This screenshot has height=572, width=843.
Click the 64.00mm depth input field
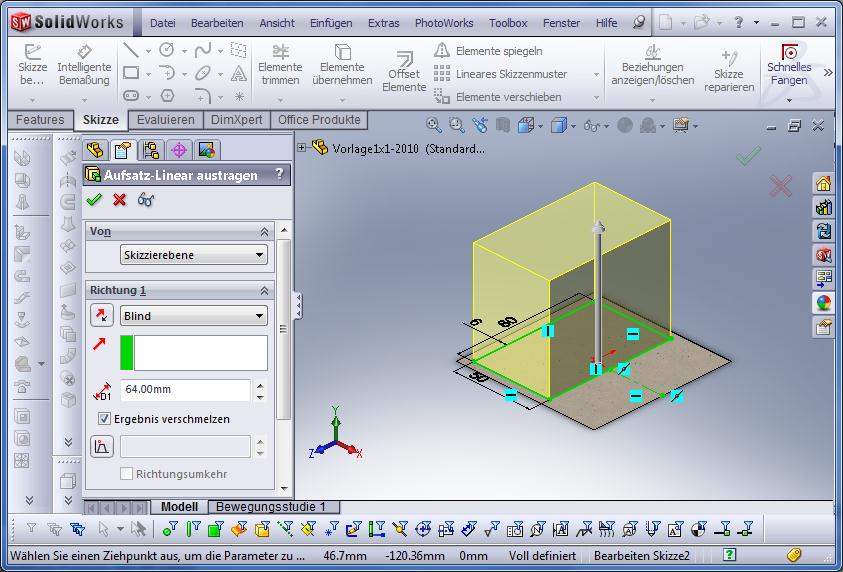coord(185,390)
